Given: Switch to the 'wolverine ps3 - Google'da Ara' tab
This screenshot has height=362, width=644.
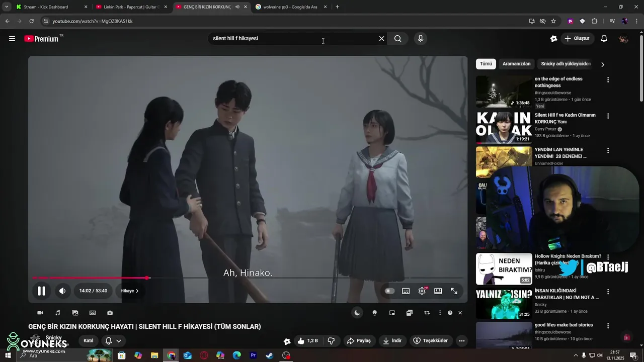Looking at the screenshot, I should point(291,7).
